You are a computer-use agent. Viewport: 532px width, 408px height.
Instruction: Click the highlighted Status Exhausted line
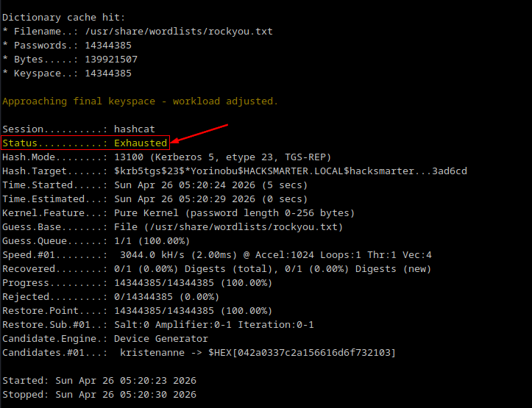click(x=85, y=143)
